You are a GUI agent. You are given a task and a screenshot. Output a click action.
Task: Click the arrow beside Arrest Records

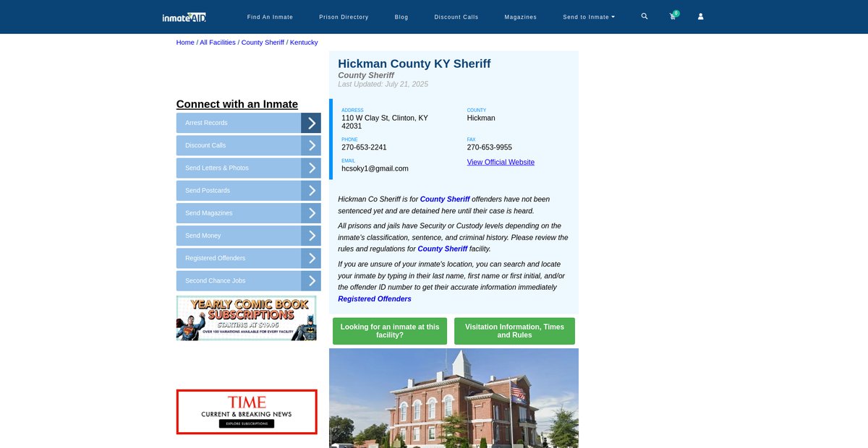point(311,123)
